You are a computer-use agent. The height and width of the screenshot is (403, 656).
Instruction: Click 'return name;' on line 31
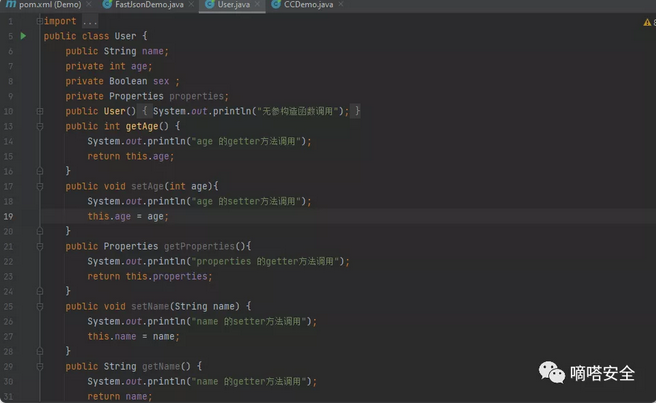click(120, 396)
